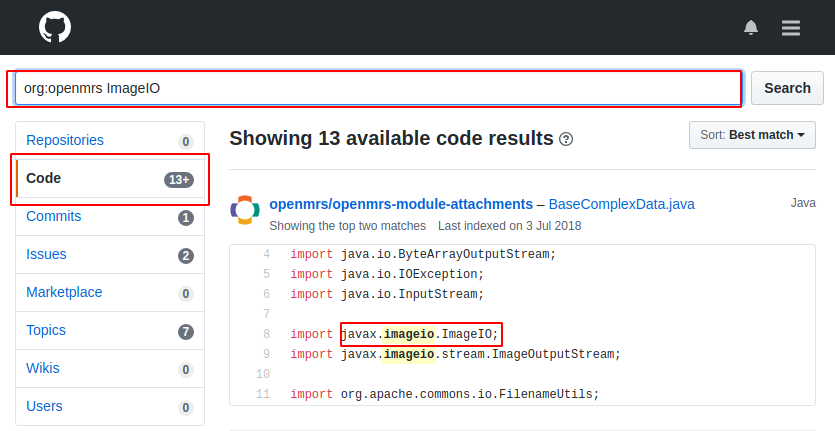Click the Search button
Image resolution: width=835 pixels, height=431 pixels.
pyautogui.click(x=787, y=88)
